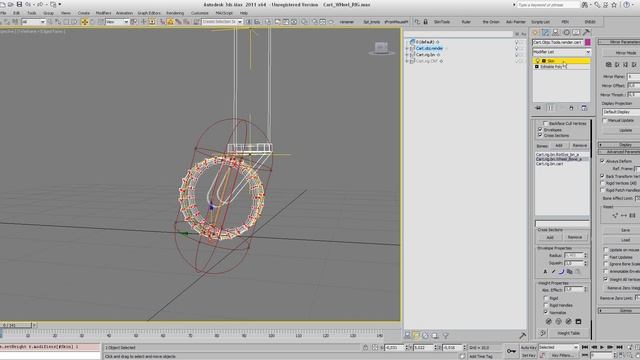This screenshot has width=640, height=360.
Task: Toggle the Absolute/Relative 'A' envelope icon
Action: tap(545, 271)
